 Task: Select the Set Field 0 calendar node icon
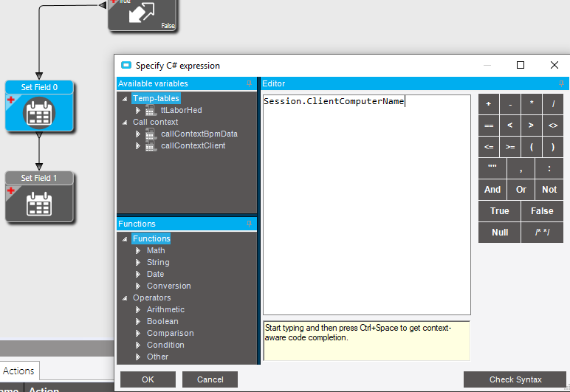pos(39,114)
